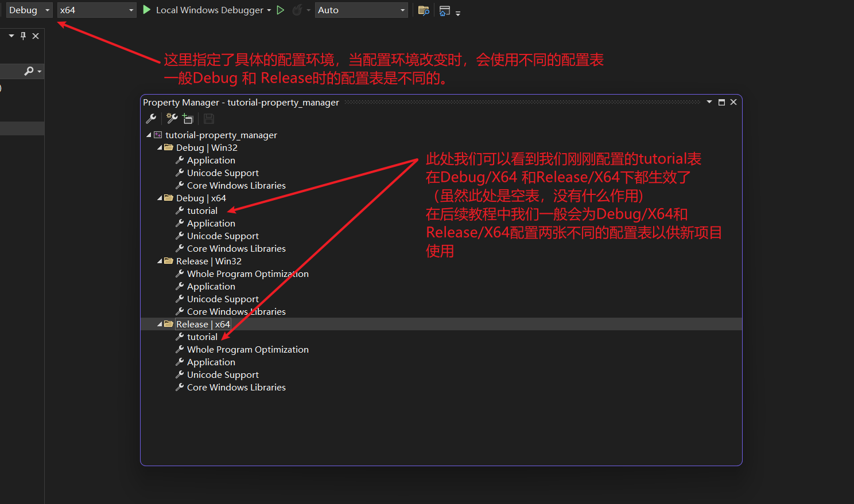Close the left docked panel

pos(36,36)
